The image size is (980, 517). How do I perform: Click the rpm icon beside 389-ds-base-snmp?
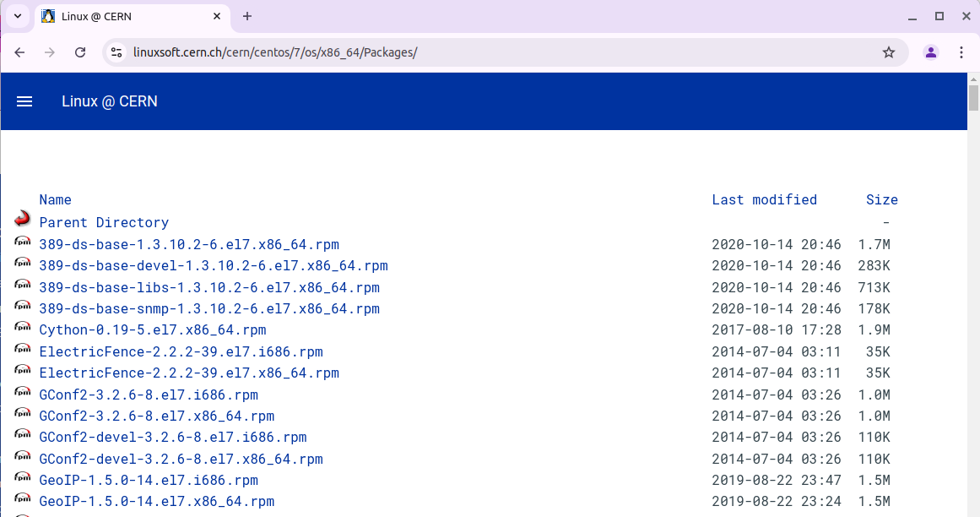pos(23,306)
